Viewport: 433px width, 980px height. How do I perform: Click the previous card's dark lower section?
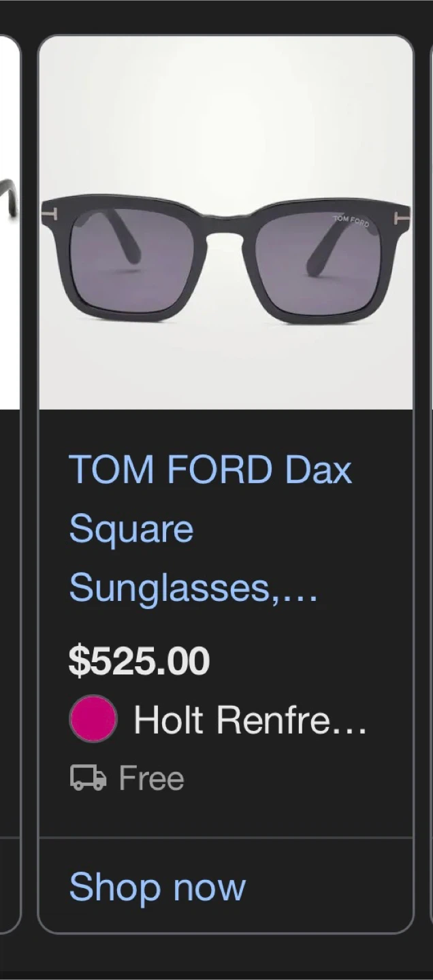click(x=9, y=612)
